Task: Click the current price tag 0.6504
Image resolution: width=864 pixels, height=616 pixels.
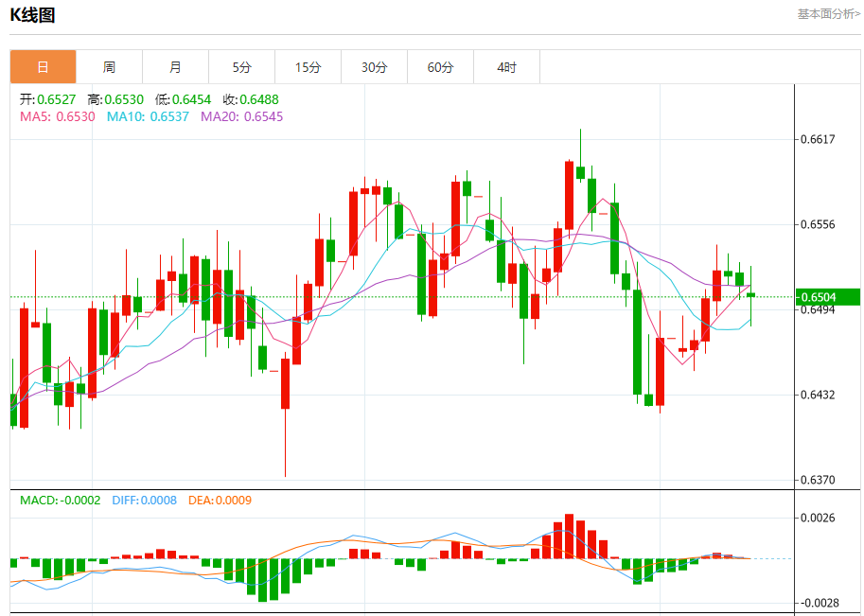Action: tap(828, 297)
